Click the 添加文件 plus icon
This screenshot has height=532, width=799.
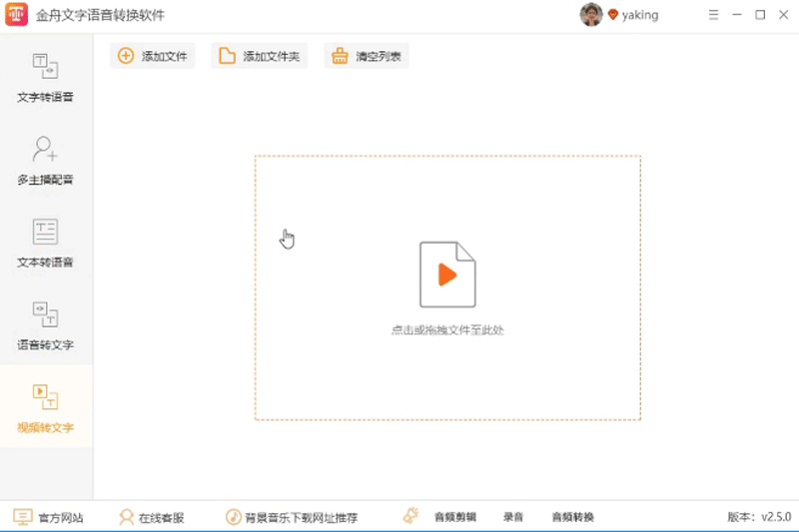tap(126, 56)
